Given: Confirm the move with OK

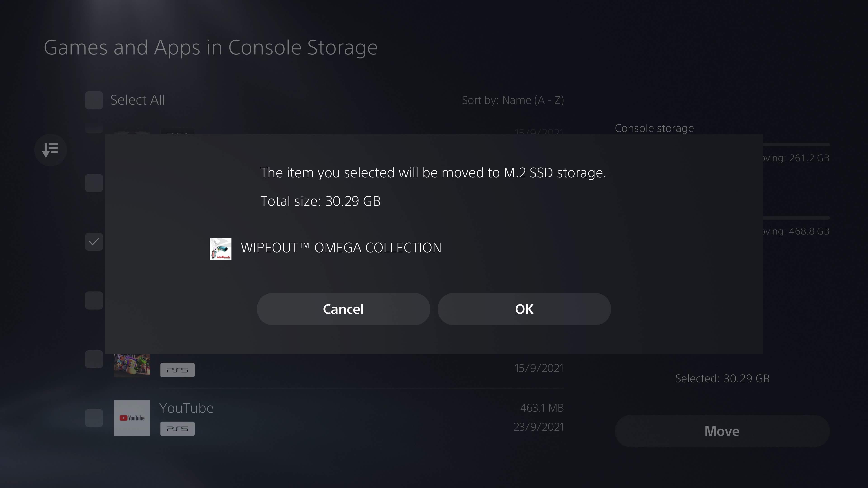Looking at the screenshot, I should pyautogui.click(x=524, y=309).
